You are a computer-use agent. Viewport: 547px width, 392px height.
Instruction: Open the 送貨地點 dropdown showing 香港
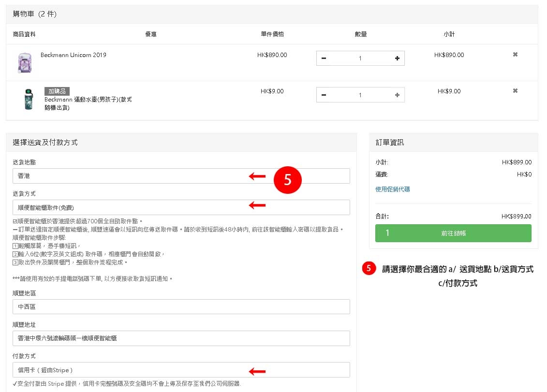pos(181,176)
